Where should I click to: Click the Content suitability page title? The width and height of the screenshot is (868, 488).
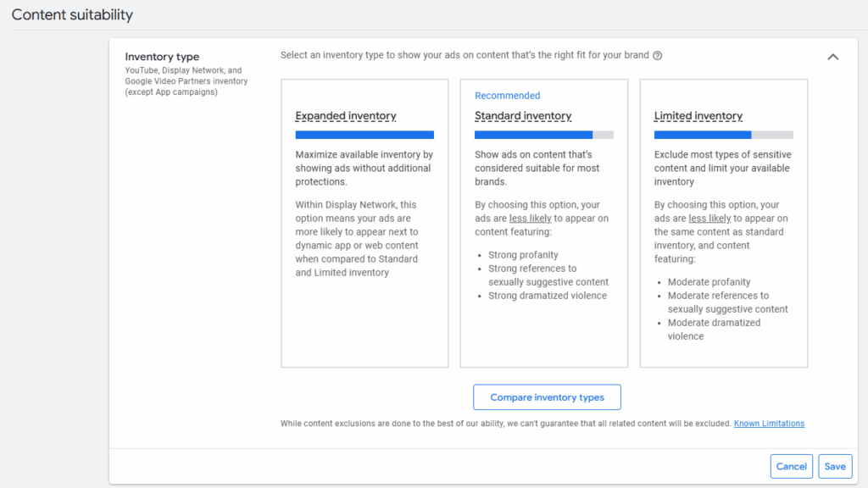pos(72,14)
